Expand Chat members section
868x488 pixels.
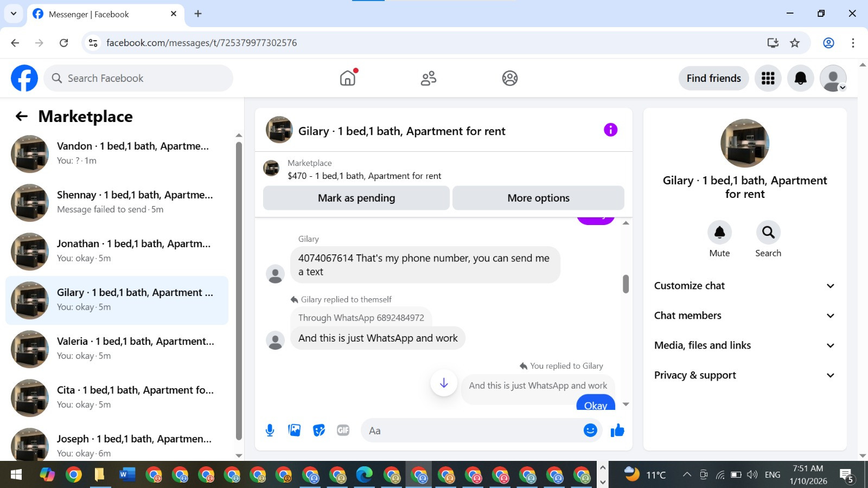pyautogui.click(x=744, y=316)
